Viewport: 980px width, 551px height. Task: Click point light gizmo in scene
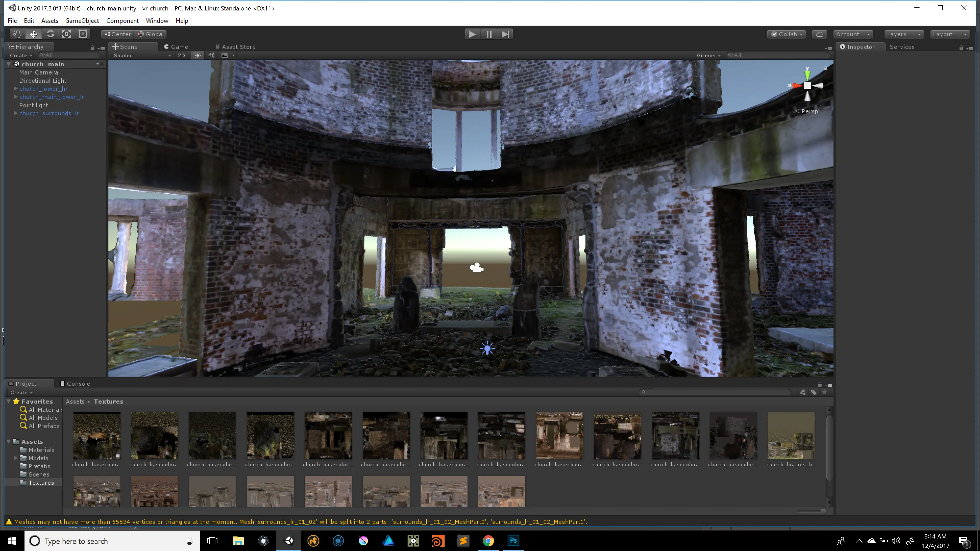pos(487,348)
